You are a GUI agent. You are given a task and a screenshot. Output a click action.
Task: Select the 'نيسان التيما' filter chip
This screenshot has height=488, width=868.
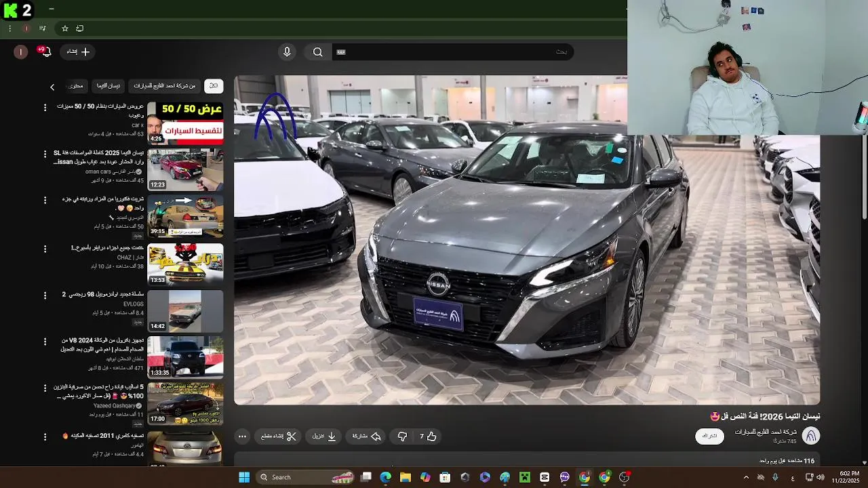point(108,86)
